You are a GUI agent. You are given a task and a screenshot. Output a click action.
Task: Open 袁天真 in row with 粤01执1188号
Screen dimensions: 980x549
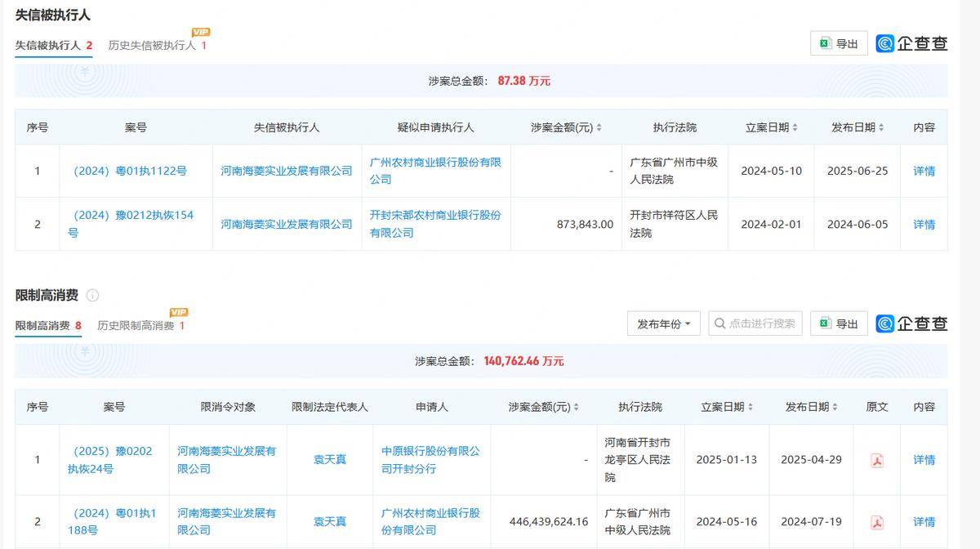[330, 522]
